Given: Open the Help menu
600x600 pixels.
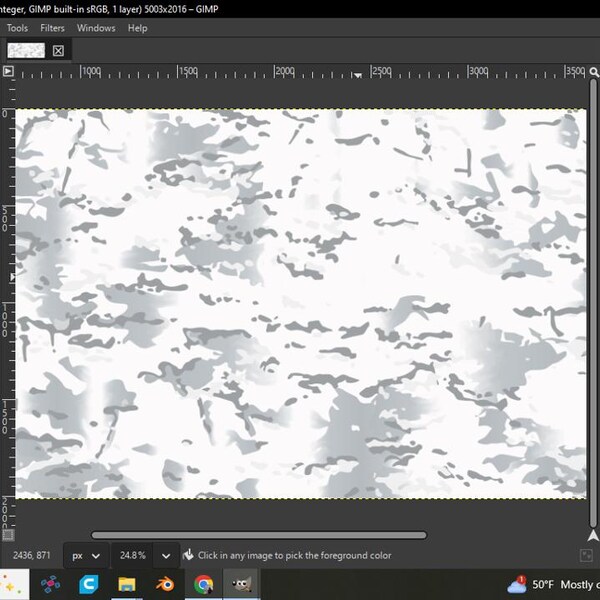Looking at the screenshot, I should tap(137, 28).
